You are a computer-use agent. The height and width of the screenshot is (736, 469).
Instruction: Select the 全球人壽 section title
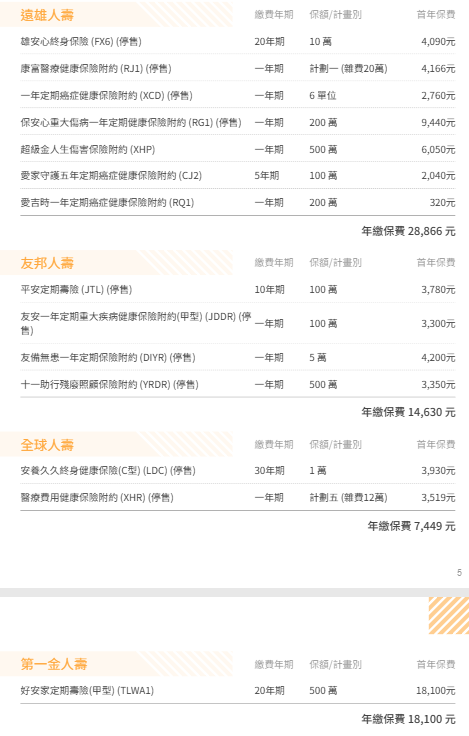coord(47,445)
